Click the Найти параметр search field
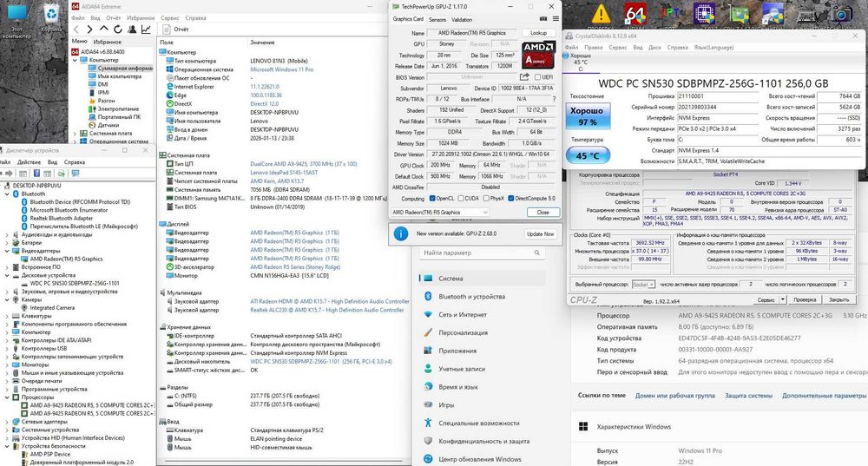This screenshot has width=868, height=466. [x=482, y=253]
